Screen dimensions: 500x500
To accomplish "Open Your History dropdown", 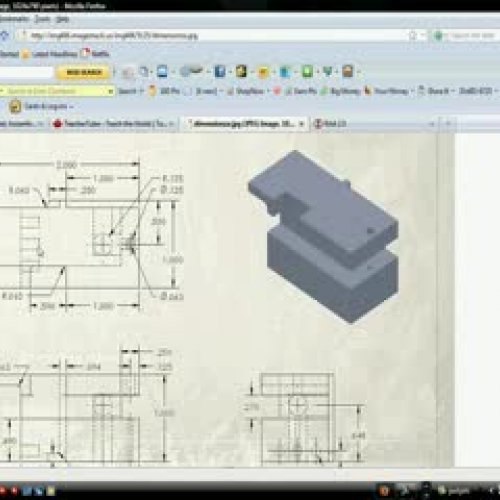I will tap(389, 91).
